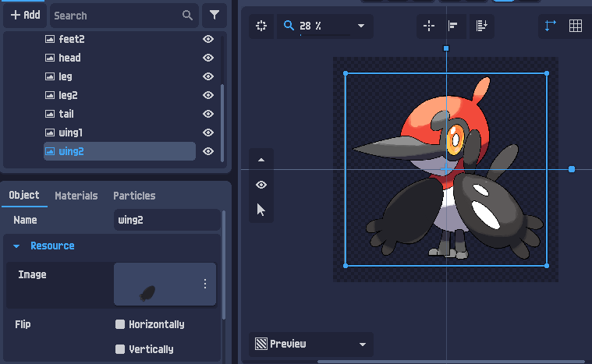Click the zoom level slider bar

point(324,35)
